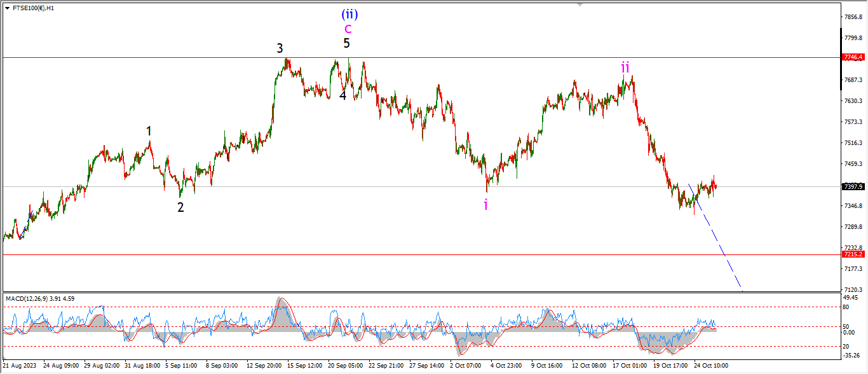
Task: Click the current price 7397.9 tag
Action: (853, 186)
